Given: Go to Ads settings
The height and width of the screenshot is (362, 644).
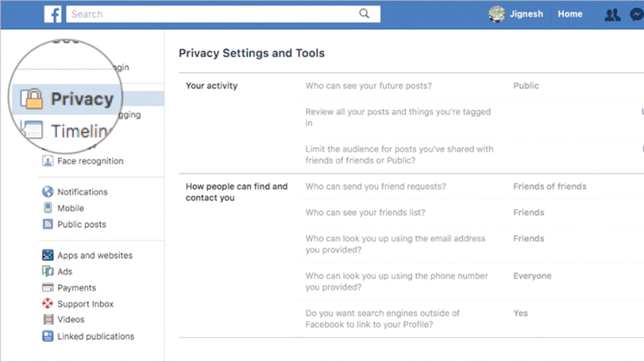Looking at the screenshot, I should click(64, 272).
